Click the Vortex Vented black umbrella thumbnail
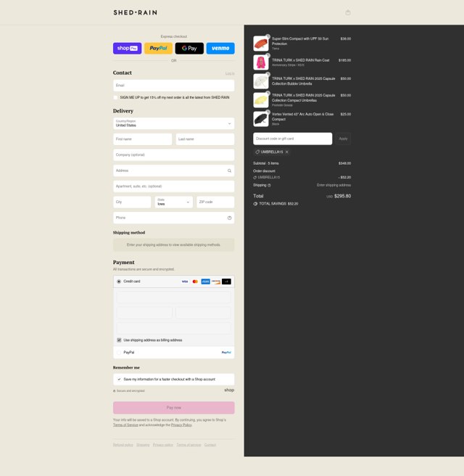Image resolution: width=464 pixels, height=476 pixels. click(x=261, y=119)
